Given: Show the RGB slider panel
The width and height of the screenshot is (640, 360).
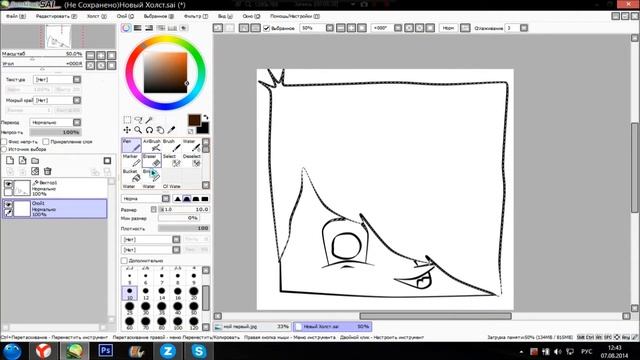Looking at the screenshot, I should click(138, 28).
